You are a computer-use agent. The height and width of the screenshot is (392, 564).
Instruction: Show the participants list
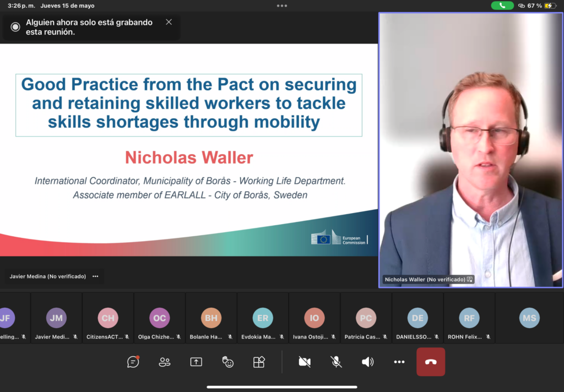[x=164, y=362]
